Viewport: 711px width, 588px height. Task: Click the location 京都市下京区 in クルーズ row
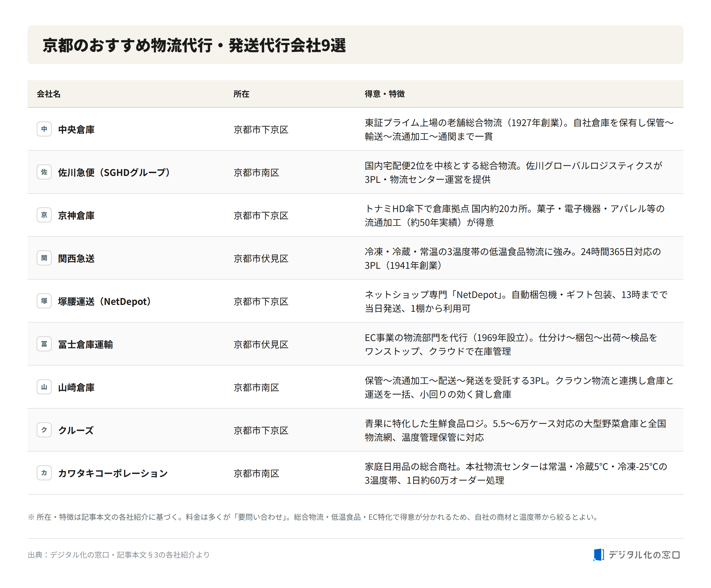261,430
